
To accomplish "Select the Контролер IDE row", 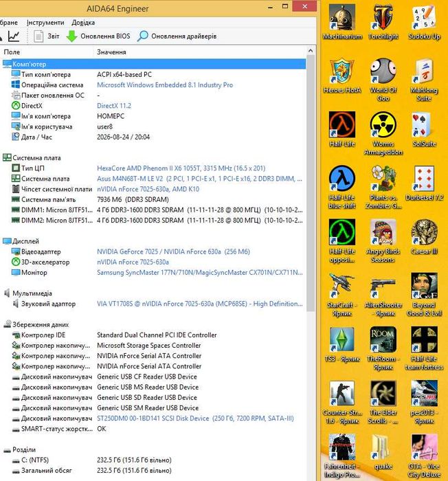I will 153,335.
